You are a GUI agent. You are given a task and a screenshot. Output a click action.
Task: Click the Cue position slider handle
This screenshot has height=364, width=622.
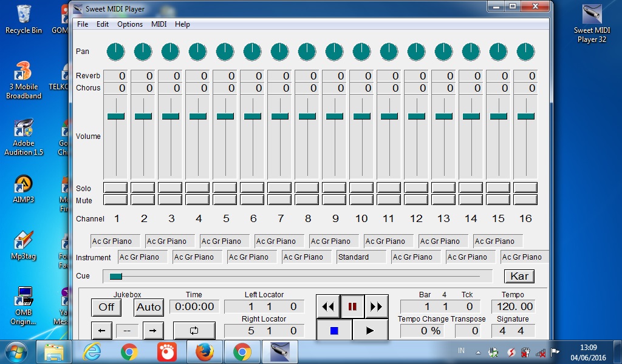pyautogui.click(x=116, y=277)
